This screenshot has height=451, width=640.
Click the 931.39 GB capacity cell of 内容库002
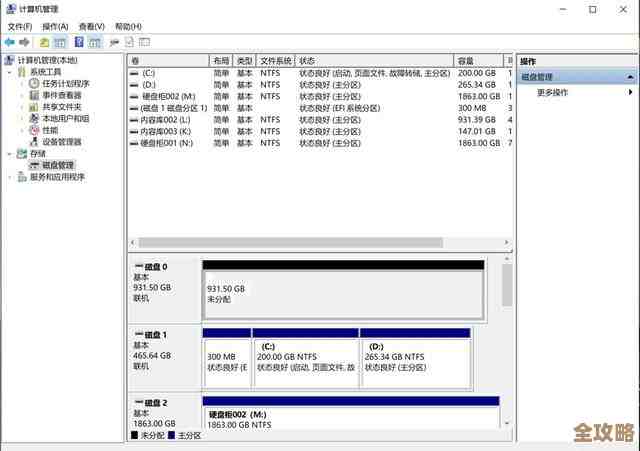click(476, 120)
